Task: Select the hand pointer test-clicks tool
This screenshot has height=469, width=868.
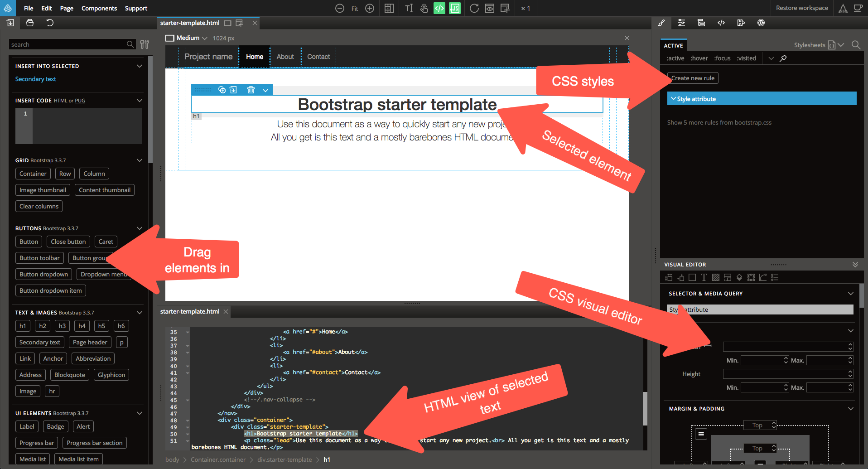Action: (424, 8)
